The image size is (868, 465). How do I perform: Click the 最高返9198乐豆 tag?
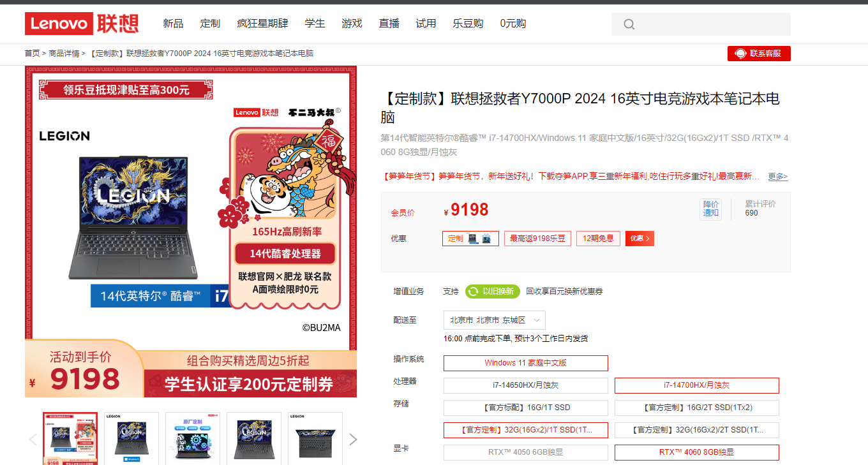(537, 239)
